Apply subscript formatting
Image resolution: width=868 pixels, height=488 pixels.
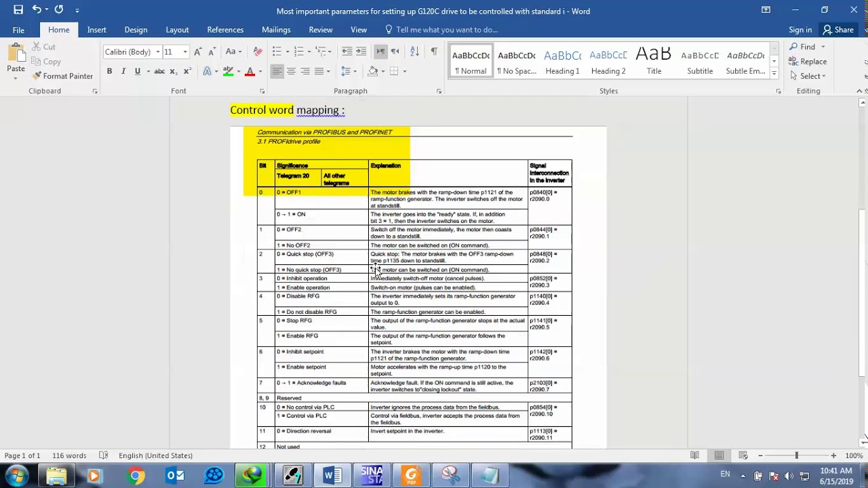point(174,71)
